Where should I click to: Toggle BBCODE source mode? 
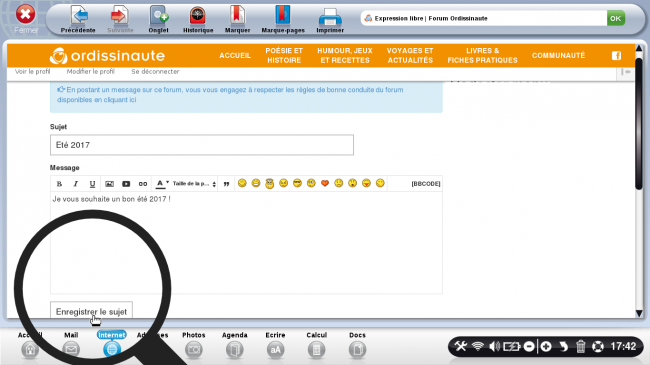tap(426, 184)
